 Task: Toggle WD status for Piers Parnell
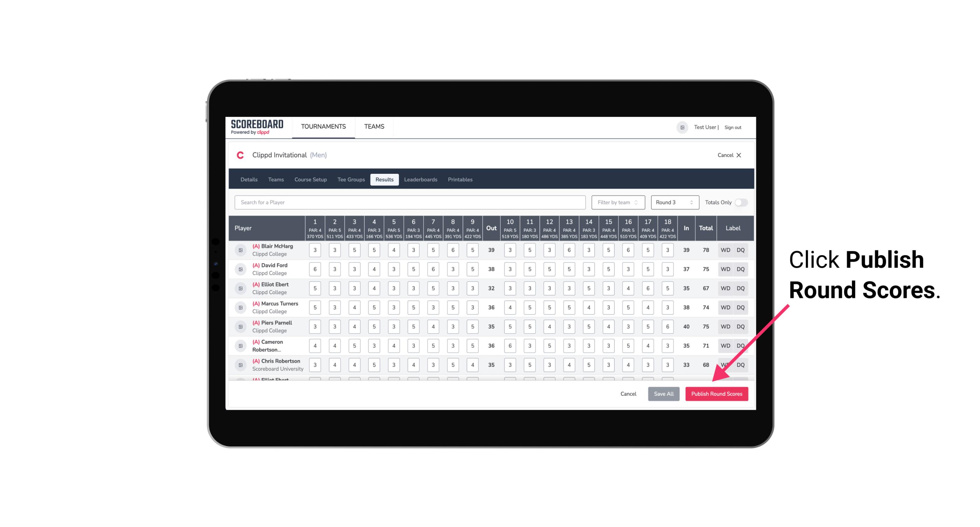pyautogui.click(x=726, y=327)
